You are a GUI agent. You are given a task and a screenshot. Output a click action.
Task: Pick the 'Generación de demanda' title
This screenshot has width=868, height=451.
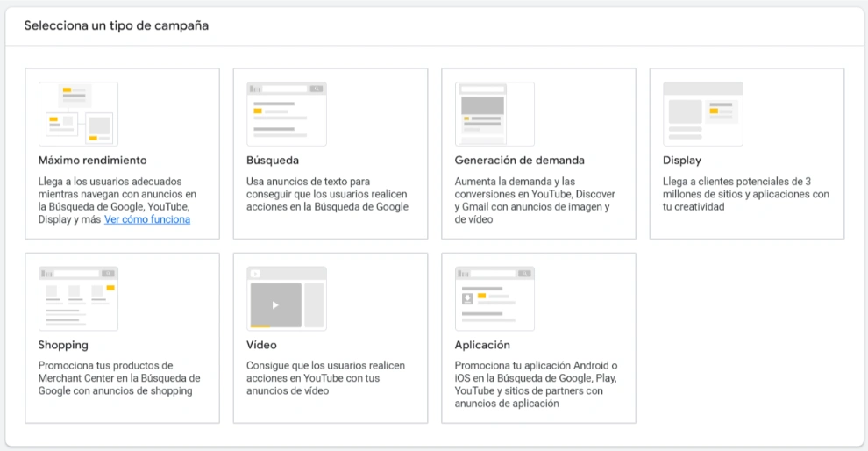pos(519,161)
